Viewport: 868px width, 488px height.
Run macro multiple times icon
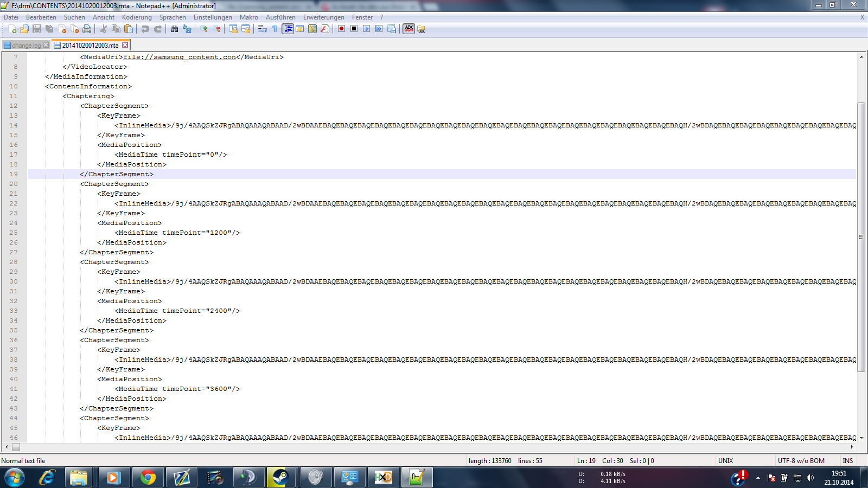pyautogui.click(x=379, y=29)
